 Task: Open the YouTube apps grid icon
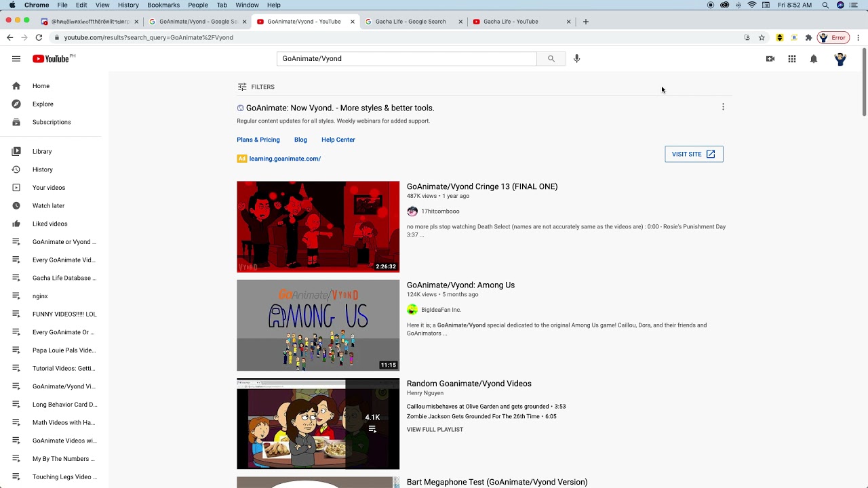coord(792,59)
